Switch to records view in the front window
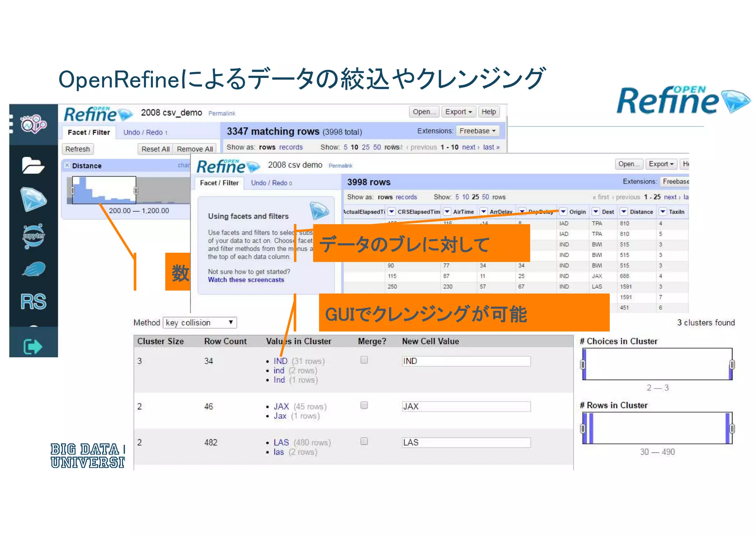This screenshot has width=756, height=535. click(x=406, y=197)
